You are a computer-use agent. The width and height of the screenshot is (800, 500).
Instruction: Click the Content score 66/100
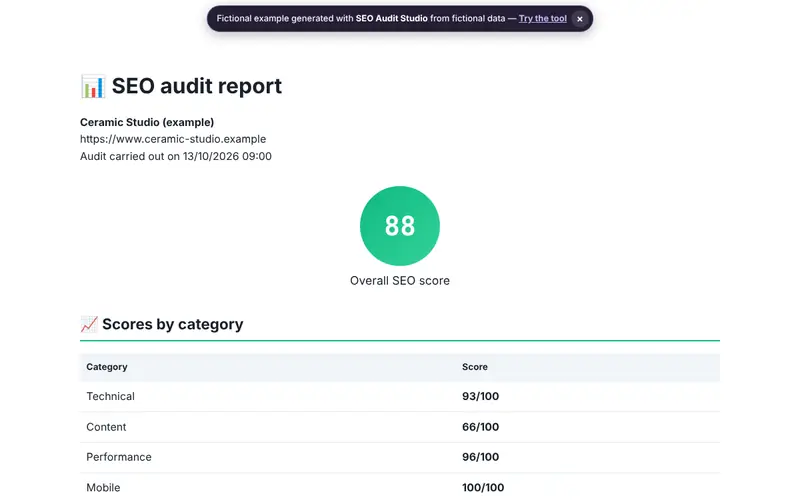481,427
